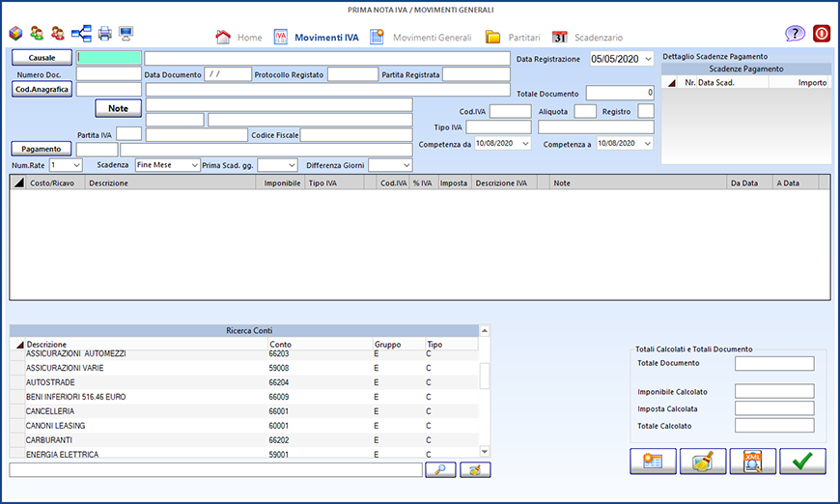Open the Data Registrazione date dropdown
The height and width of the screenshot is (504, 840).
pos(647,59)
